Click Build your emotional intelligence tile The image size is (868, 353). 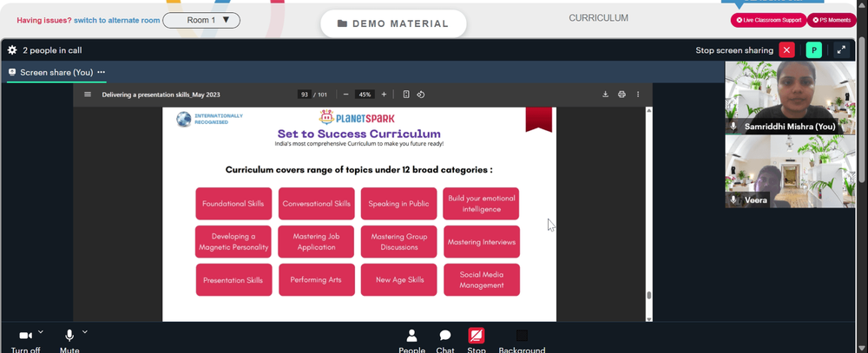point(481,204)
